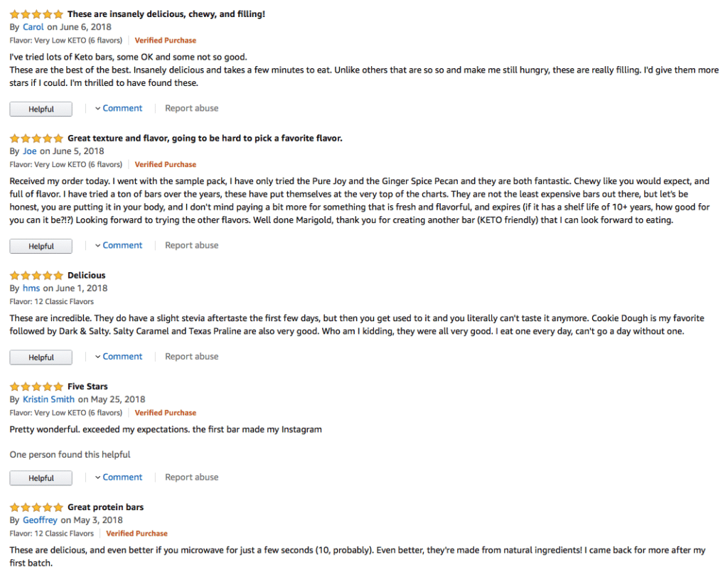Click the star rating on Geoffrey's review
Image resolution: width=728 pixels, height=577 pixels.
click(x=36, y=507)
